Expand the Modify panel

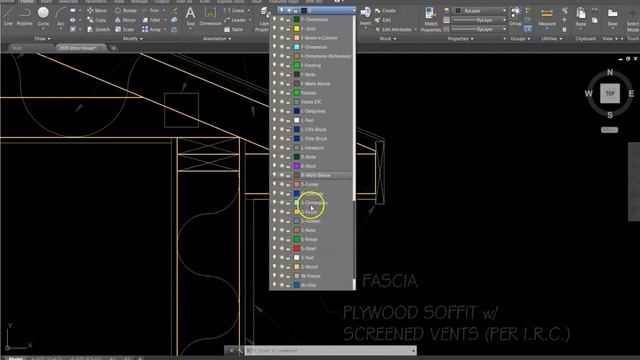[133, 39]
